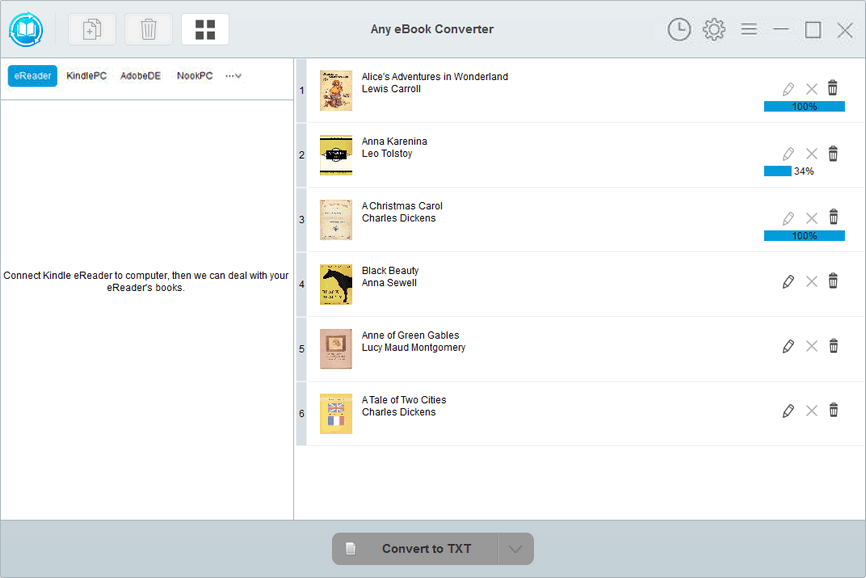Click A Christmas Carol 100% progress bar
The height and width of the screenshot is (578, 866).
click(804, 236)
